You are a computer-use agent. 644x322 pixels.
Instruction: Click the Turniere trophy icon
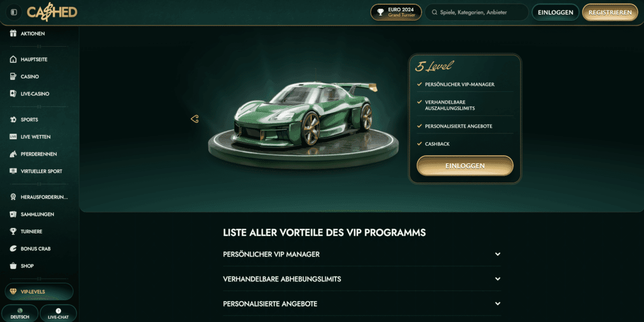pyautogui.click(x=13, y=231)
